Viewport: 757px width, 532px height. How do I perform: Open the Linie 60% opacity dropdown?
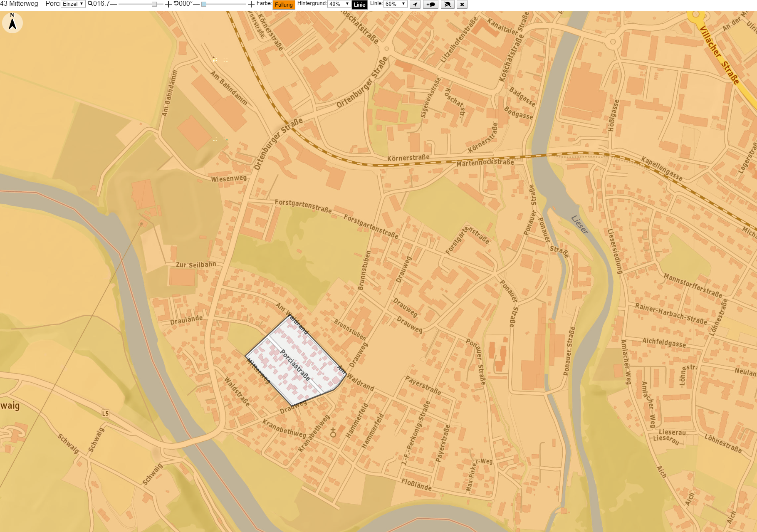coord(395,4)
